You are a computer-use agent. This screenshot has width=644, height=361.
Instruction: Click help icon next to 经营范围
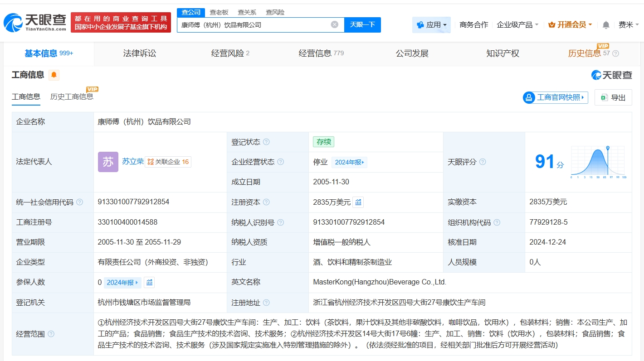51,334
